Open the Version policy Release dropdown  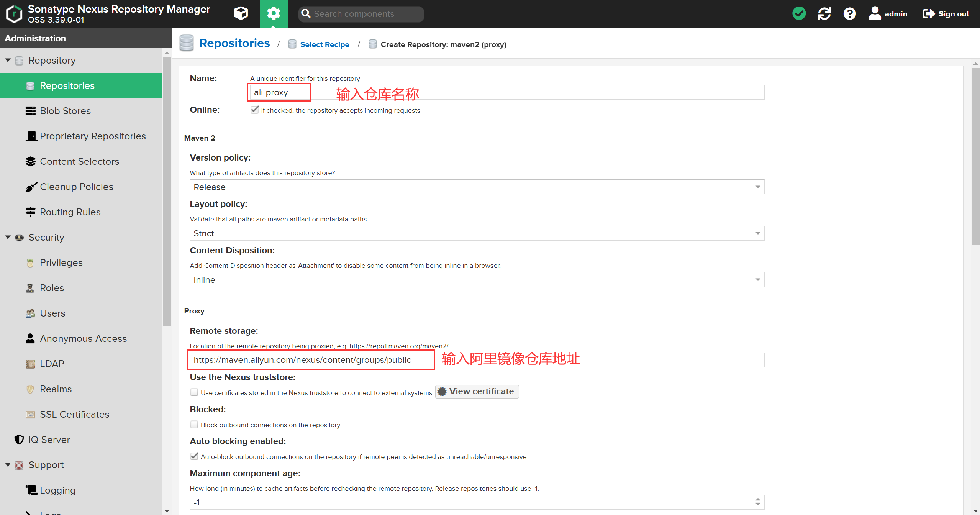[x=477, y=187]
